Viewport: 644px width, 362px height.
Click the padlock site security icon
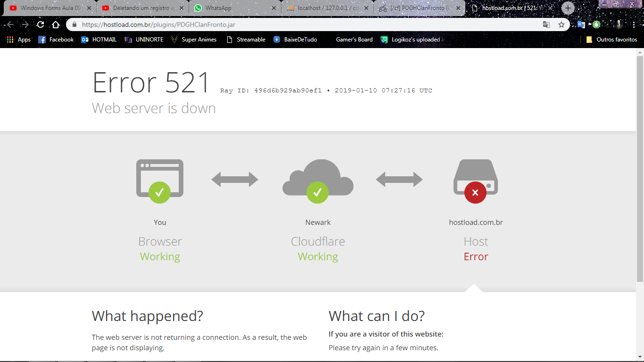(x=74, y=25)
